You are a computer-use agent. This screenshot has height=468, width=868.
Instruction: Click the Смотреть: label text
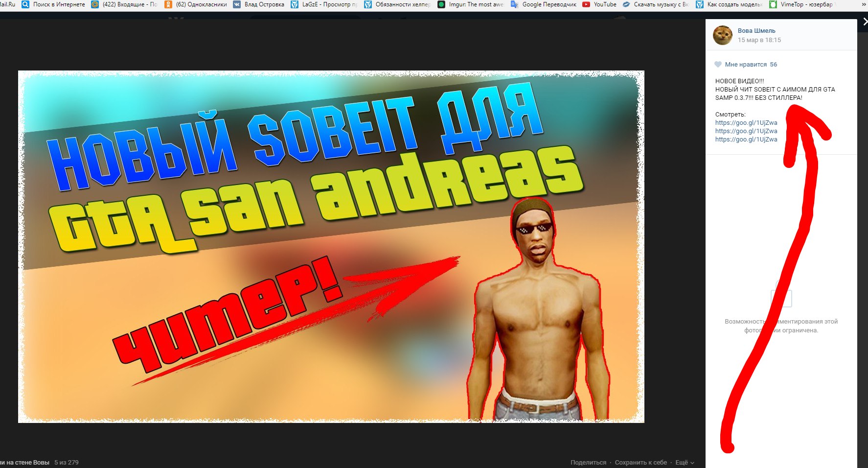point(731,114)
